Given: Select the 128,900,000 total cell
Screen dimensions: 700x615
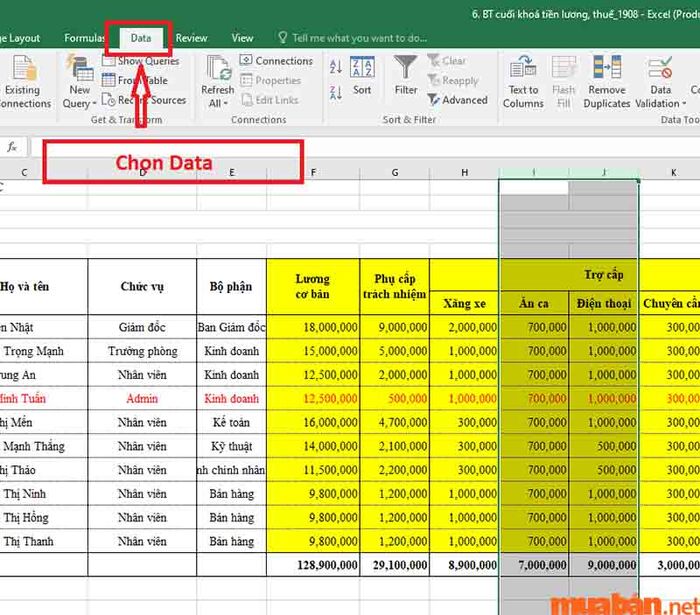Looking at the screenshot, I should pyautogui.click(x=313, y=565).
